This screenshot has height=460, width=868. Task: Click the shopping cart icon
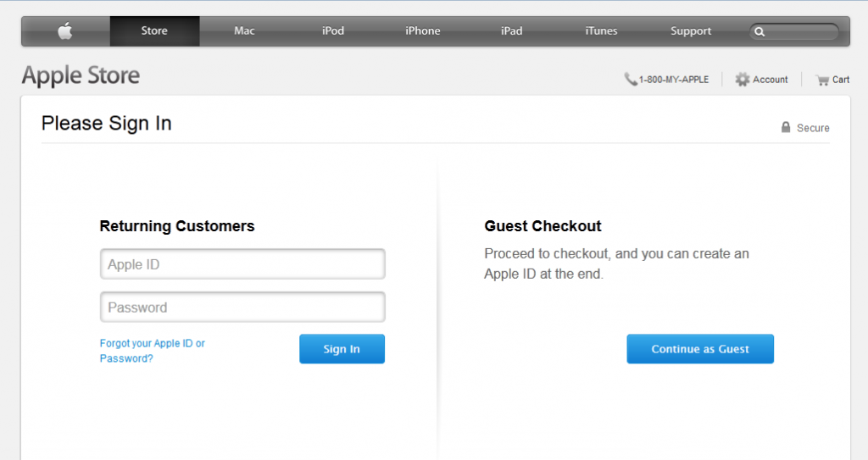pyautogui.click(x=822, y=80)
